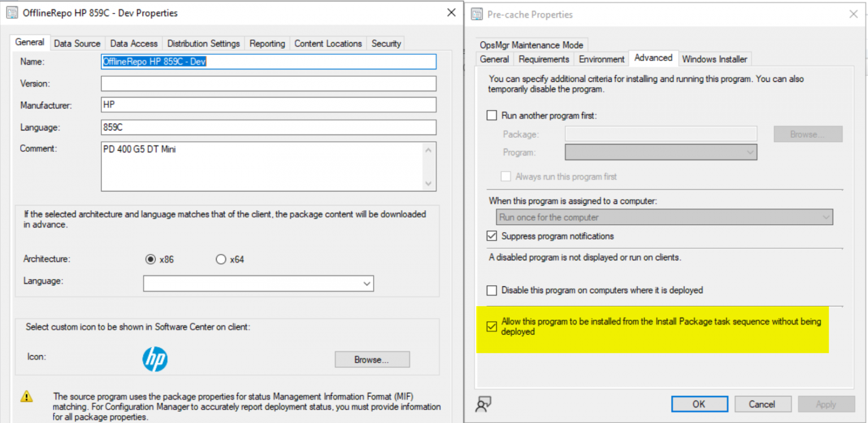Go to the Security tab
Image resolution: width=868 pixels, height=423 pixels.
pyautogui.click(x=385, y=43)
